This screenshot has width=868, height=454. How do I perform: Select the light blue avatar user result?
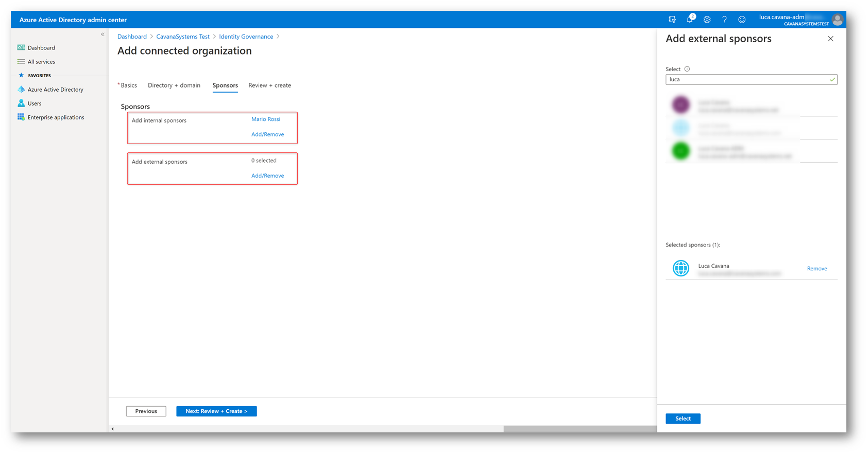pyautogui.click(x=751, y=128)
